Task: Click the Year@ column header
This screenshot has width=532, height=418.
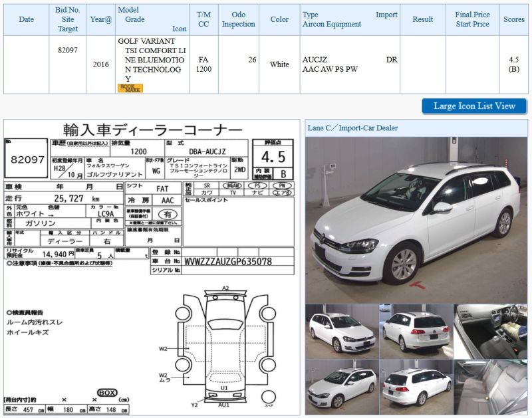Action: 101,20
